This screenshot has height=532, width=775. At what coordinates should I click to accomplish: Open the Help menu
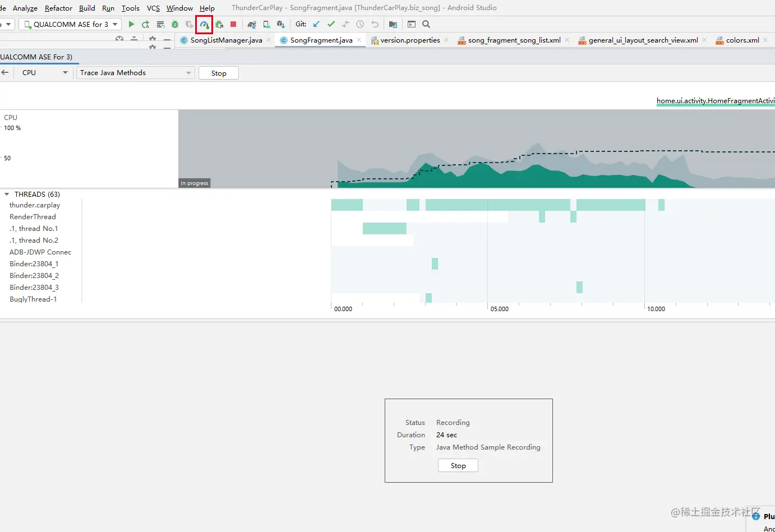(x=207, y=8)
